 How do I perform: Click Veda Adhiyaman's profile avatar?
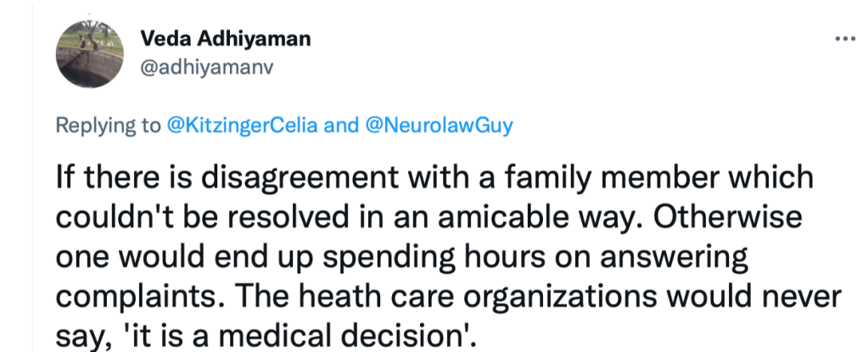pyautogui.click(x=90, y=54)
